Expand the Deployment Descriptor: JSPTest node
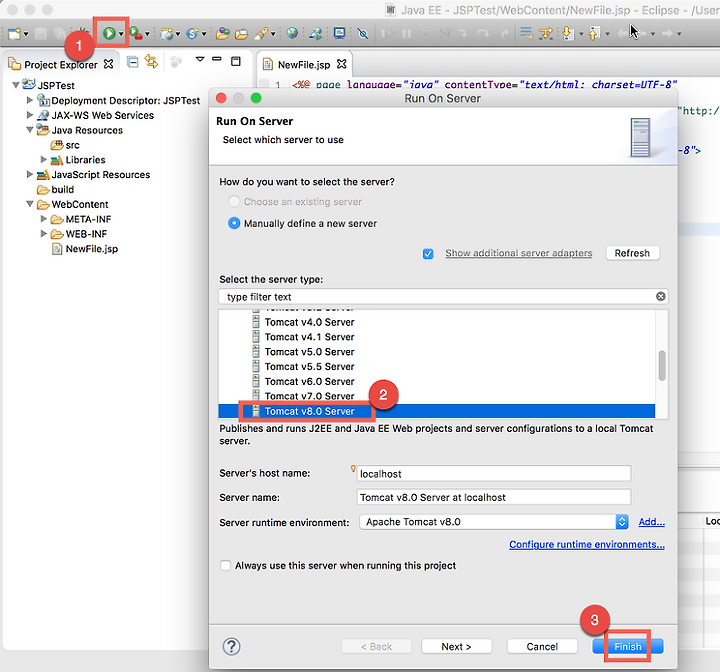Image resolution: width=720 pixels, height=672 pixels. [x=30, y=100]
